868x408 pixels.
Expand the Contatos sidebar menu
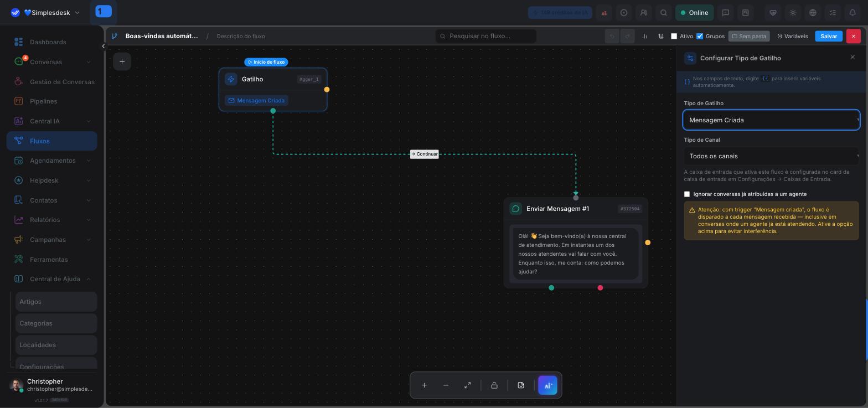(x=89, y=200)
